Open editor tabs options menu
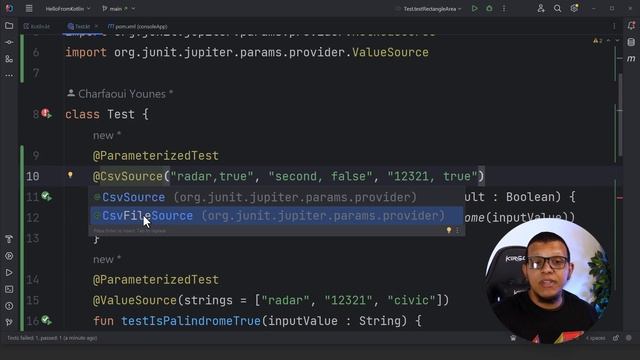 click(x=614, y=26)
